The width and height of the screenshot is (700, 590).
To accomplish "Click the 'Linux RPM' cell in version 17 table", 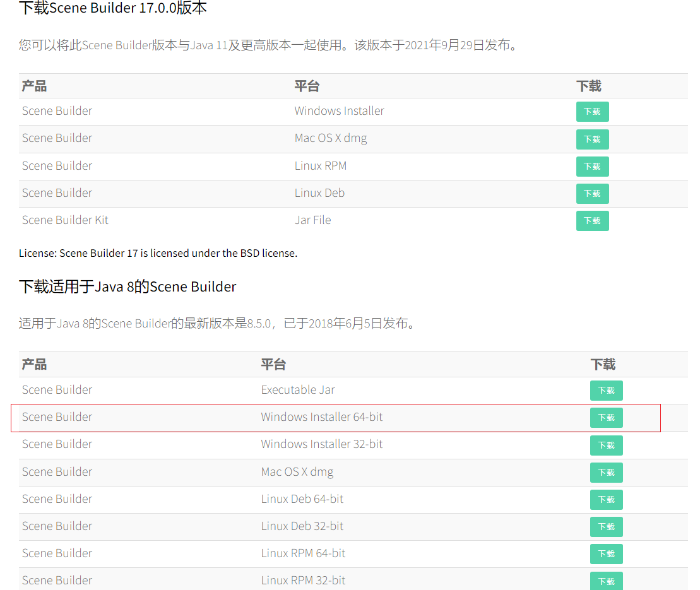I will [321, 165].
